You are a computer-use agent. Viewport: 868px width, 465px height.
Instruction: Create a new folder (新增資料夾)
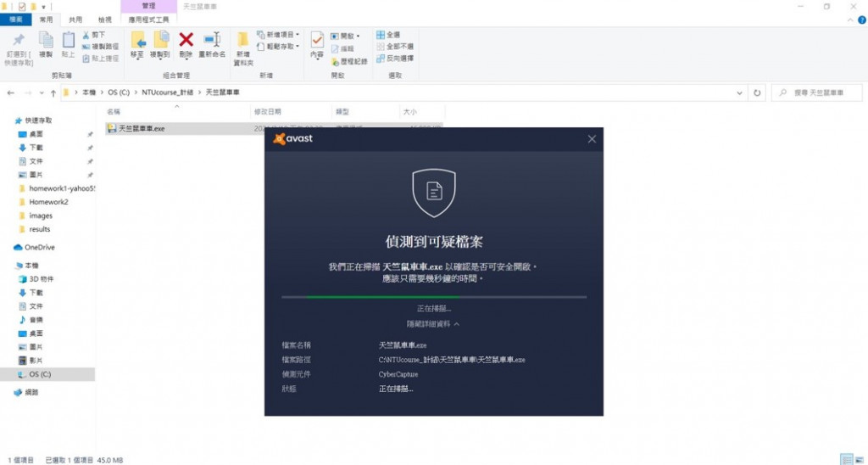click(x=243, y=48)
